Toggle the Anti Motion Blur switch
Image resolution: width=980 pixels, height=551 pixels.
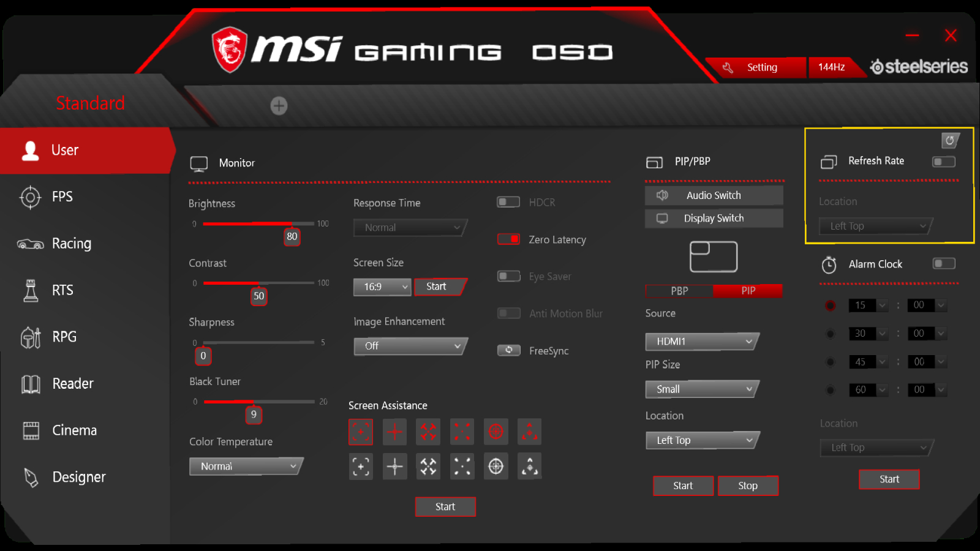(x=508, y=313)
